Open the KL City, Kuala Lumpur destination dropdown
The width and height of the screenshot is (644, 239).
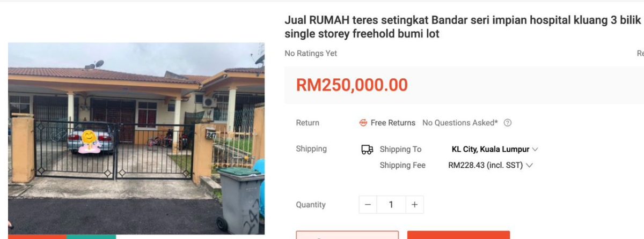pyautogui.click(x=495, y=150)
